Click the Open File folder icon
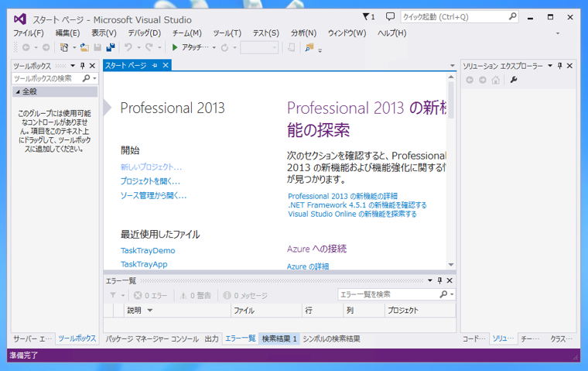588x371 pixels. (84, 47)
